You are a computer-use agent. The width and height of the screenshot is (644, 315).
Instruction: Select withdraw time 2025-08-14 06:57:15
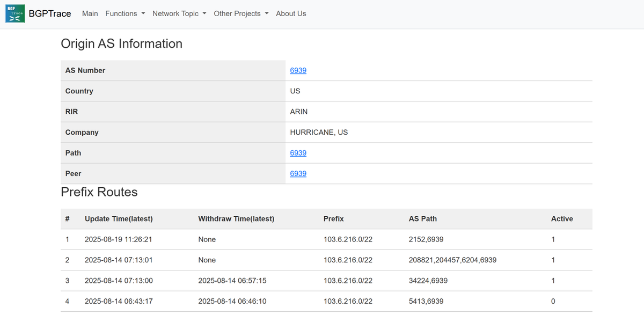click(232, 281)
